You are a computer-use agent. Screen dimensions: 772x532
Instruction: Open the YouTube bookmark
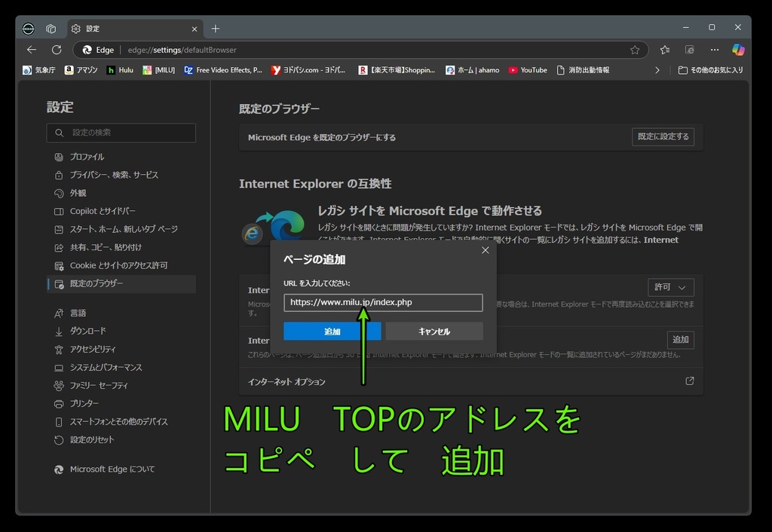(x=528, y=70)
